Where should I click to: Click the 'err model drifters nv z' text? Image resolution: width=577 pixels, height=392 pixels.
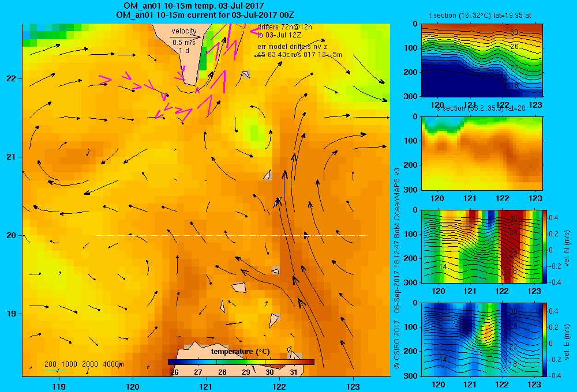(x=292, y=47)
